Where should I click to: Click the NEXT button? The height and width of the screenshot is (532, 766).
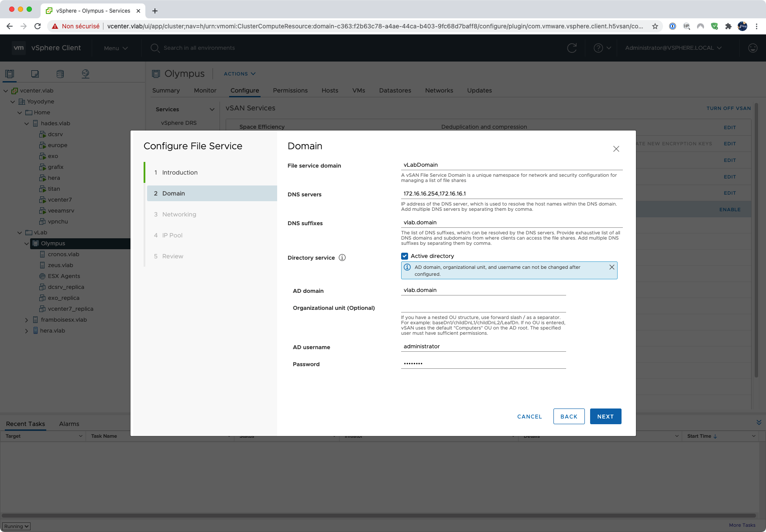605,416
